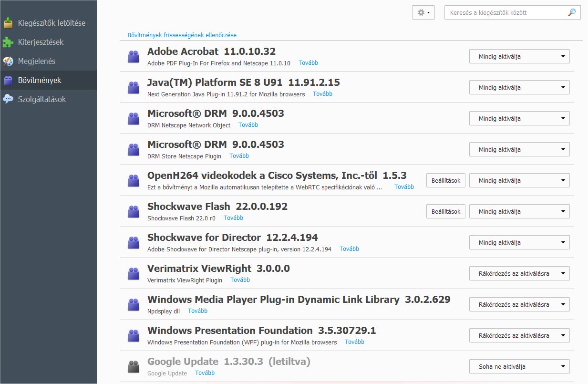This screenshot has width=588, height=384.
Task: Click Tovább link for Verimatrix ViewRight
Action: pyautogui.click(x=240, y=280)
